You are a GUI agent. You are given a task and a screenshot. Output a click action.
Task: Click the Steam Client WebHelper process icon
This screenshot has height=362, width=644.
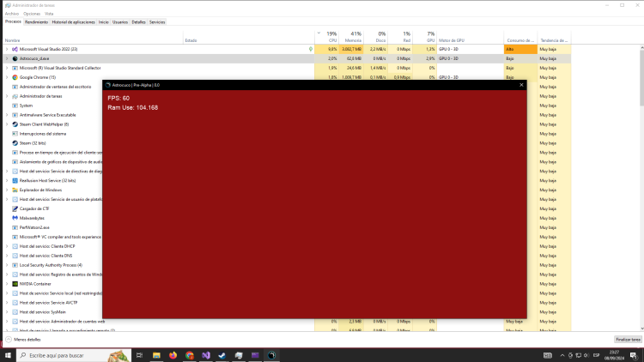coord(15,124)
